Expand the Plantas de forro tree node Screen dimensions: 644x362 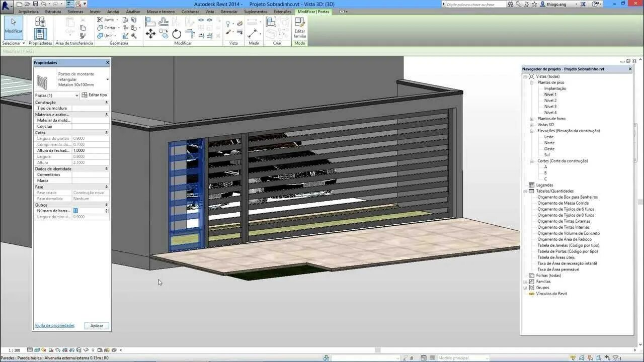(x=532, y=119)
